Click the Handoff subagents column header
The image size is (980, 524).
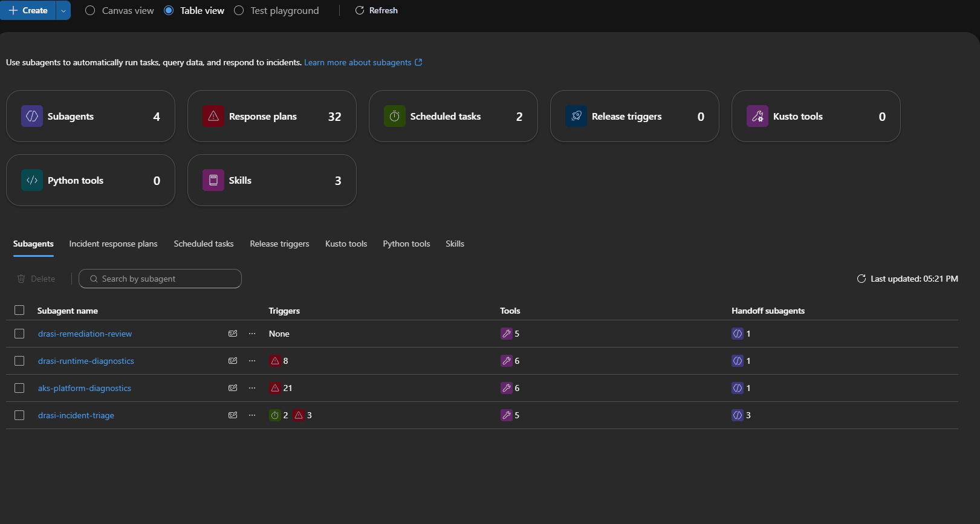point(768,311)
